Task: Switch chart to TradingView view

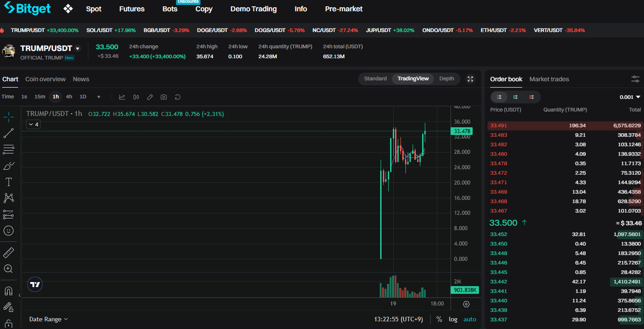Action: pyautogui.click(x=413, y=79)
